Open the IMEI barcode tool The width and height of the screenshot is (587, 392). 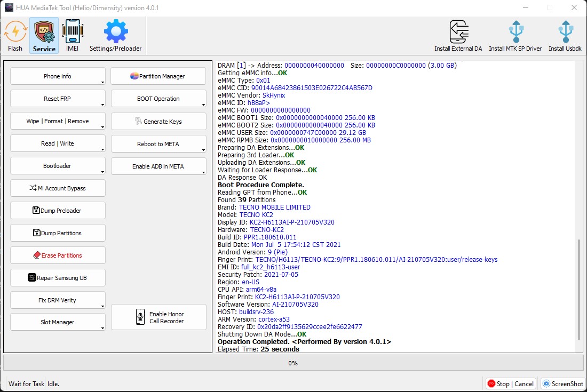click(x=72, y=32)
